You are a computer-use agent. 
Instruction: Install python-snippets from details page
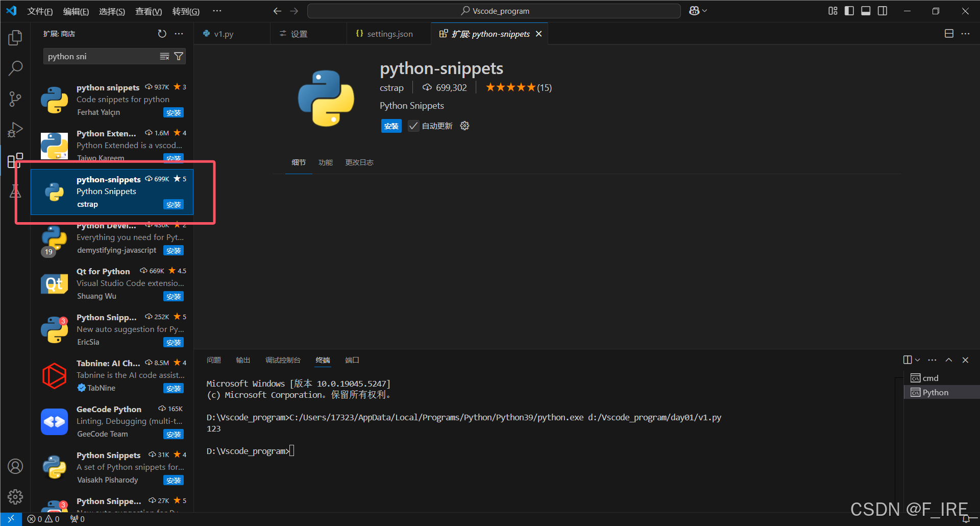pos(391,126)
